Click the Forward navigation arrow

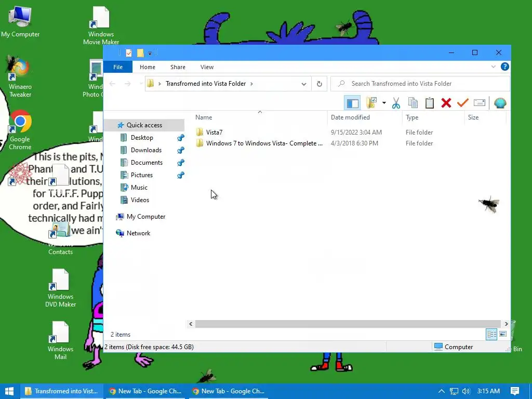(128, 84)
